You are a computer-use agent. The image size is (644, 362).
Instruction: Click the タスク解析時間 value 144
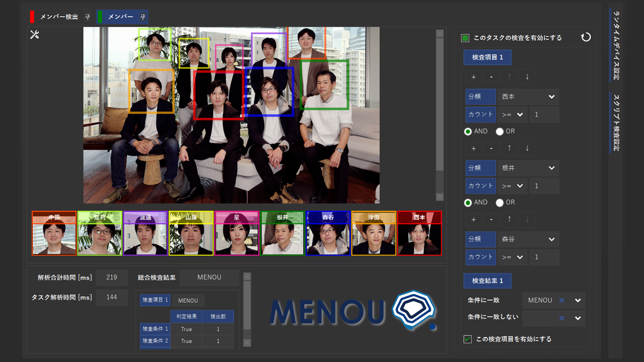pyautogui.click(x=112, y=297)
